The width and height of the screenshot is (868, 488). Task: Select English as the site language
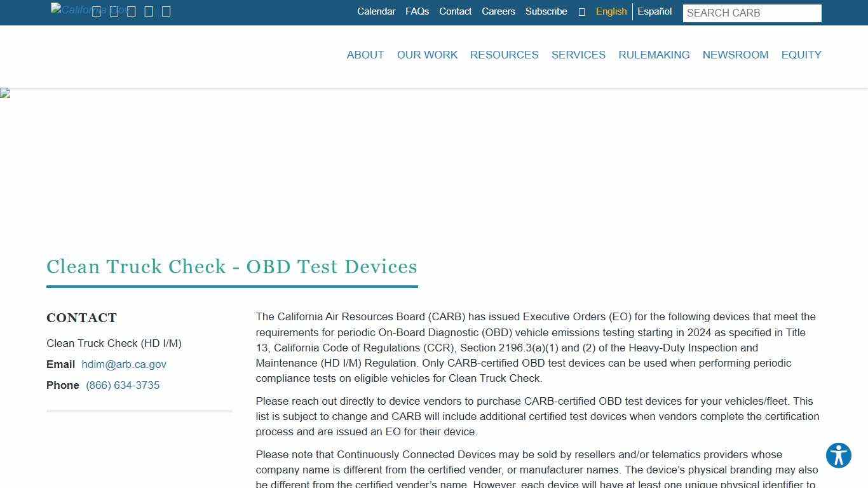(x=611, y=11)
